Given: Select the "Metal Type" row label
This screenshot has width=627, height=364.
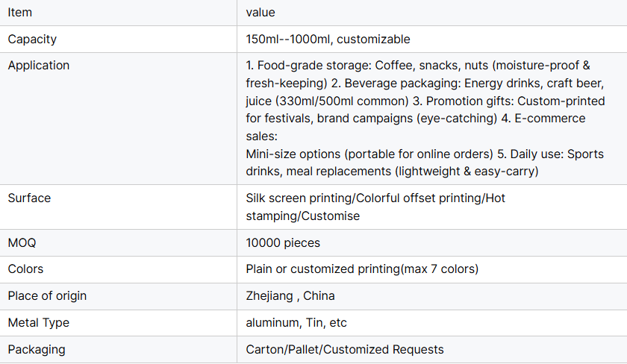Looking at the screenshot, I should pos(39,323).
